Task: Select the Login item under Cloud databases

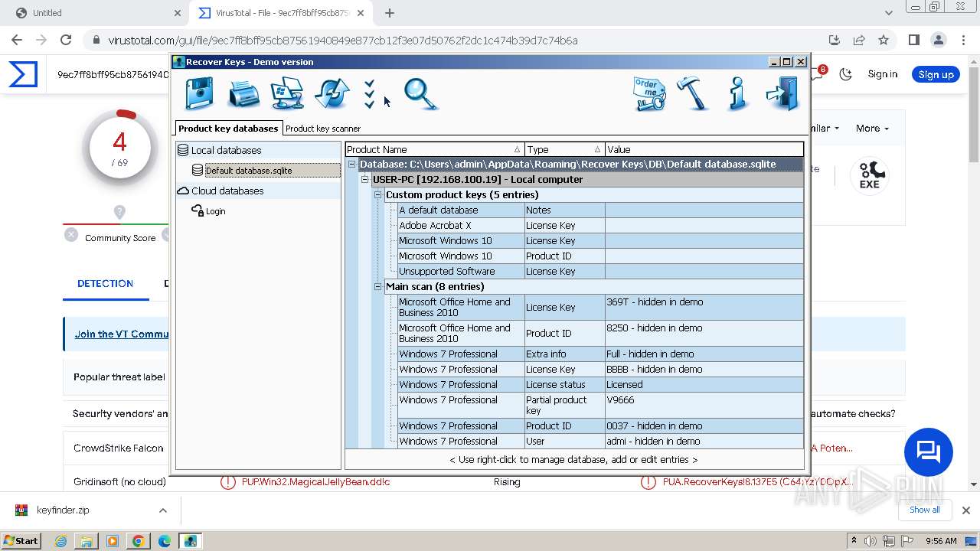Action: (215, 211)
